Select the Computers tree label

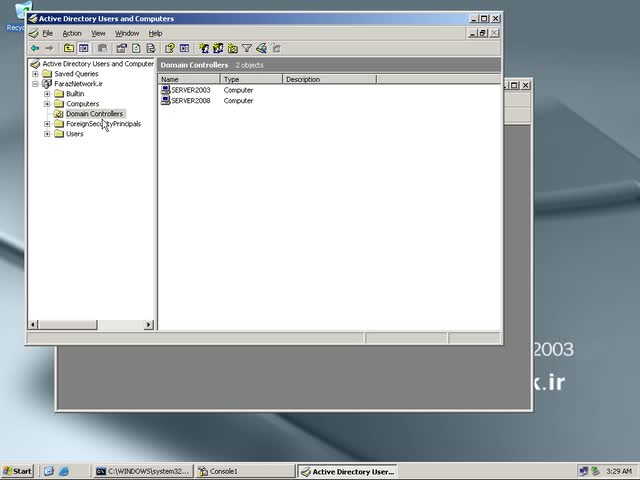coord(82,104)
